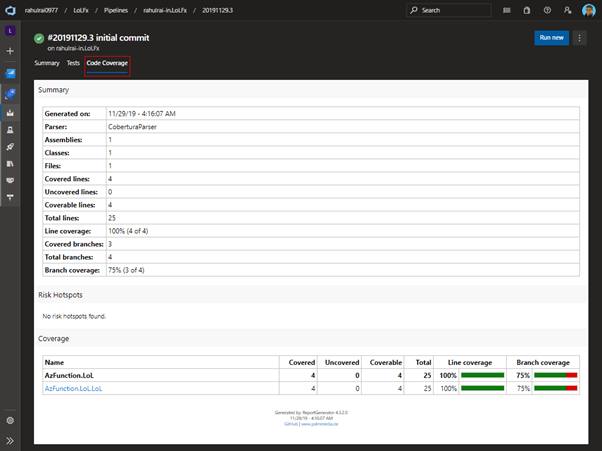Click rahulrai0977 breadcrumb link
The height and width of the screenshot is (451, 602).
[x=41, y=10]
